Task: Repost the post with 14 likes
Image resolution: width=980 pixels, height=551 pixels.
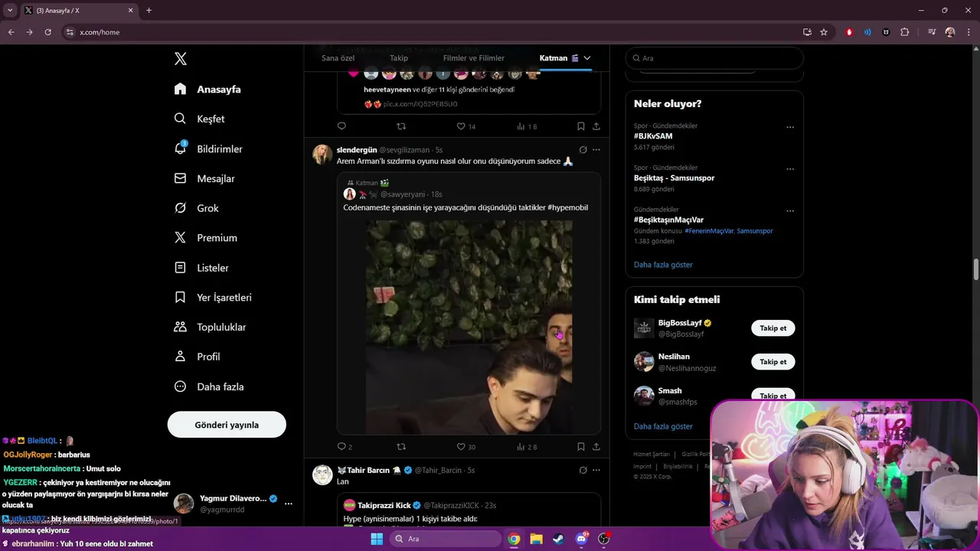Action: 401,126
